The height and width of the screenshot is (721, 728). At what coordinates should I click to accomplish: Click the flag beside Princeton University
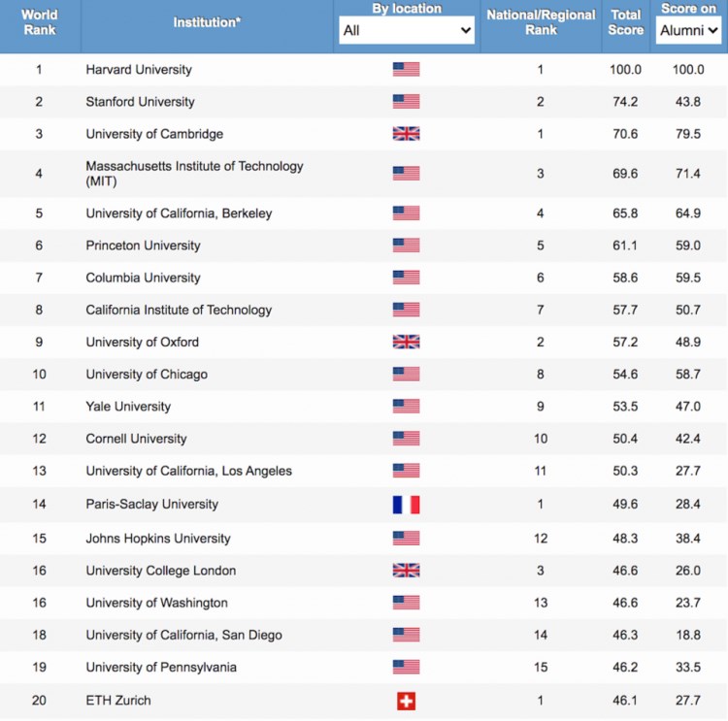click(407, 246)
